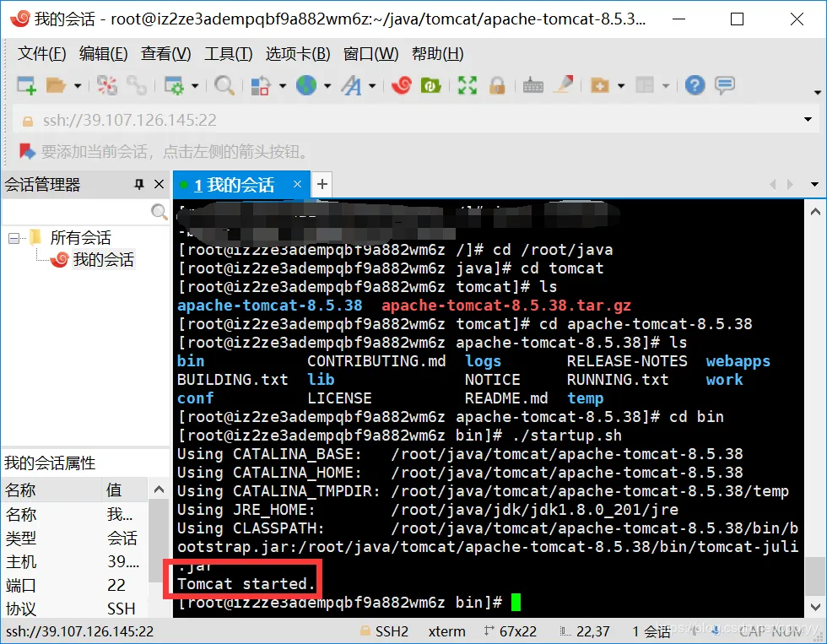The width and height of the screenshot is (827, 644).
Task: Click the red flag add-session arrow
Action: click(27, 152)
